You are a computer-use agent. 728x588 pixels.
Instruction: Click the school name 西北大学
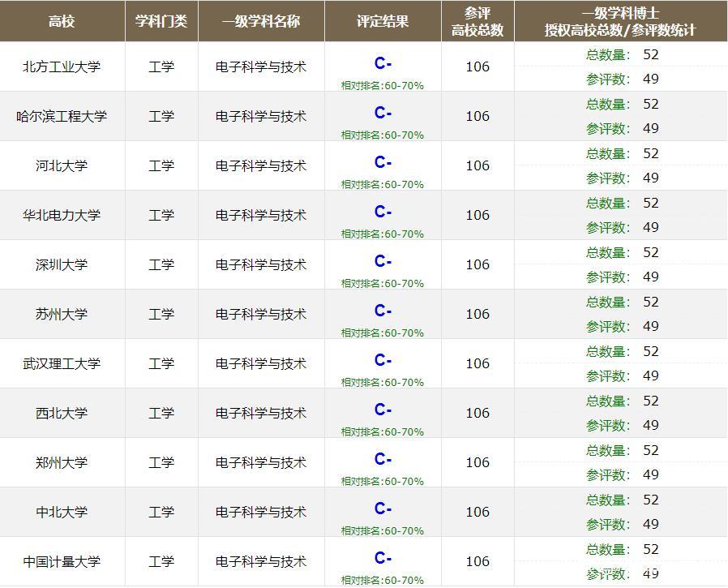click(x=62, y=413)
